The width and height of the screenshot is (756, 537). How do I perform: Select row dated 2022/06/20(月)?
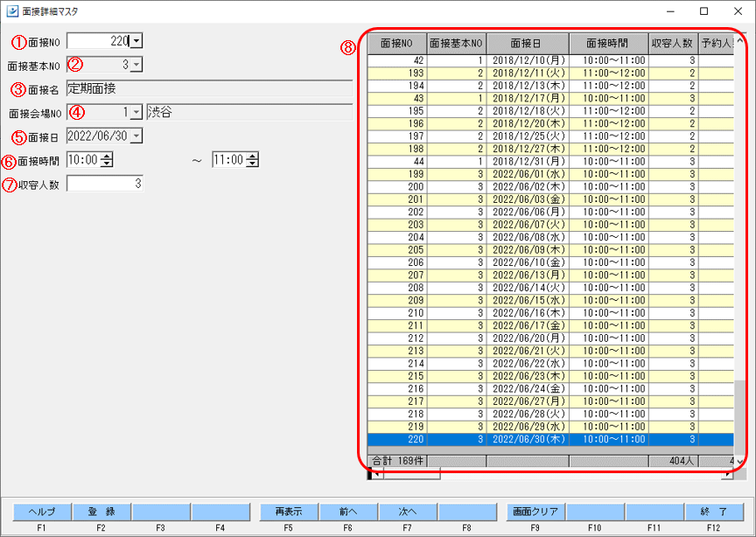coord(550,338)
